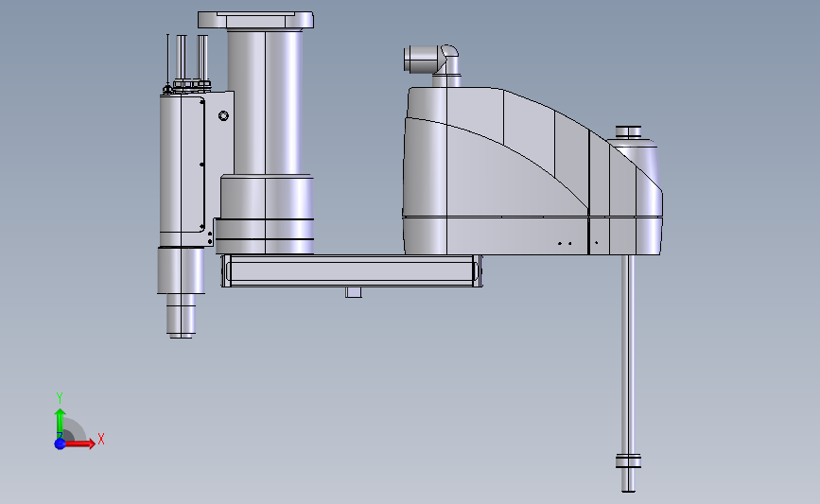Select the small block beneath the horizontal bar

(x=354, y=292)
